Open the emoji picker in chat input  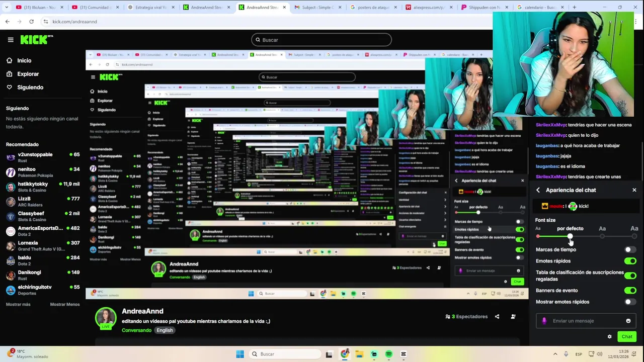pyautogui.click(x=628, y=321)
